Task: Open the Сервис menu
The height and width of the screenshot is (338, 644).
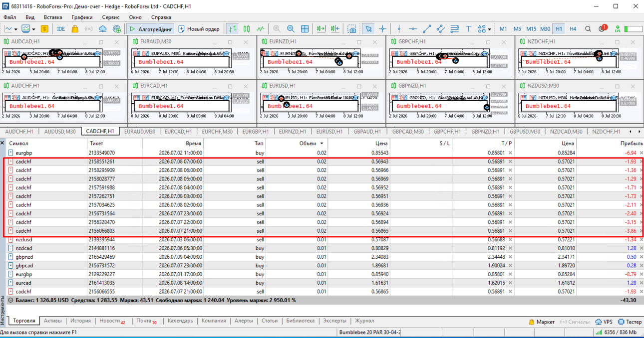Action: (111, 17)
